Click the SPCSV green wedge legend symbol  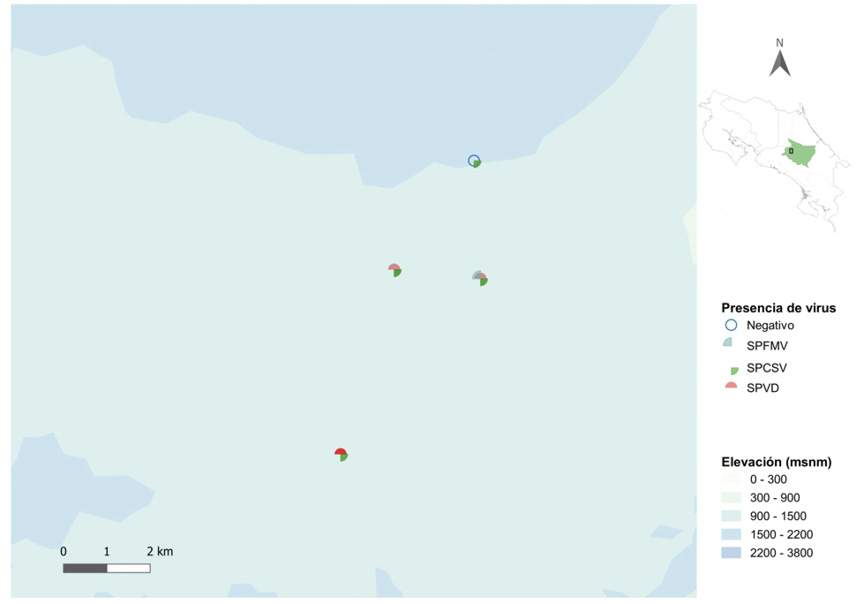[x=732, y=369]
